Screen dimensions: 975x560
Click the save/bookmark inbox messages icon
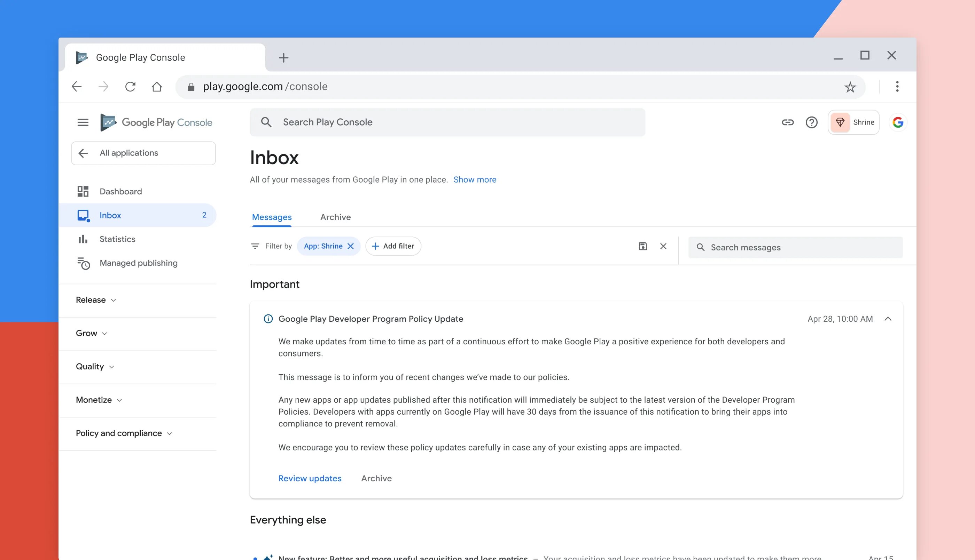(643, 246)
